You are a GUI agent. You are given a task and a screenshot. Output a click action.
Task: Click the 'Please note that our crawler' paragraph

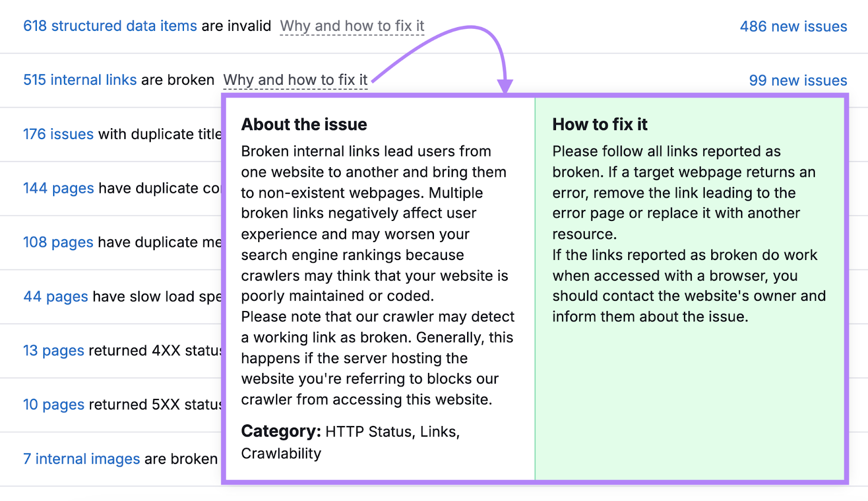point(378,358)
